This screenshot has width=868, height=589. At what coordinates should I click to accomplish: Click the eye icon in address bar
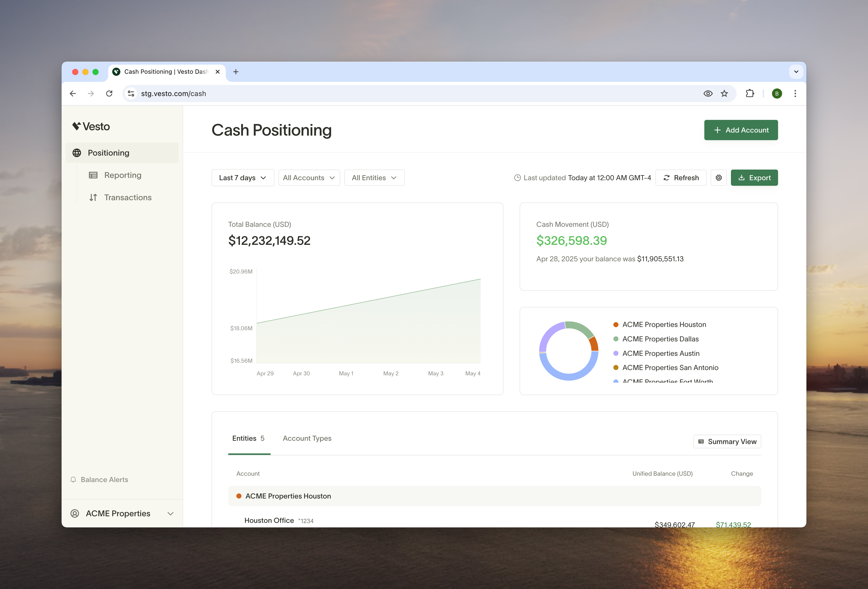[708, 94]
